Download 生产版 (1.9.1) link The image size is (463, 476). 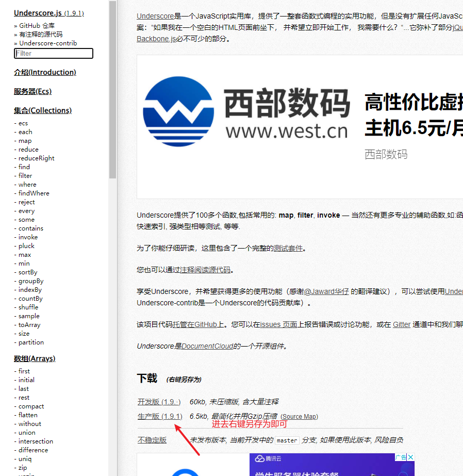160,417
